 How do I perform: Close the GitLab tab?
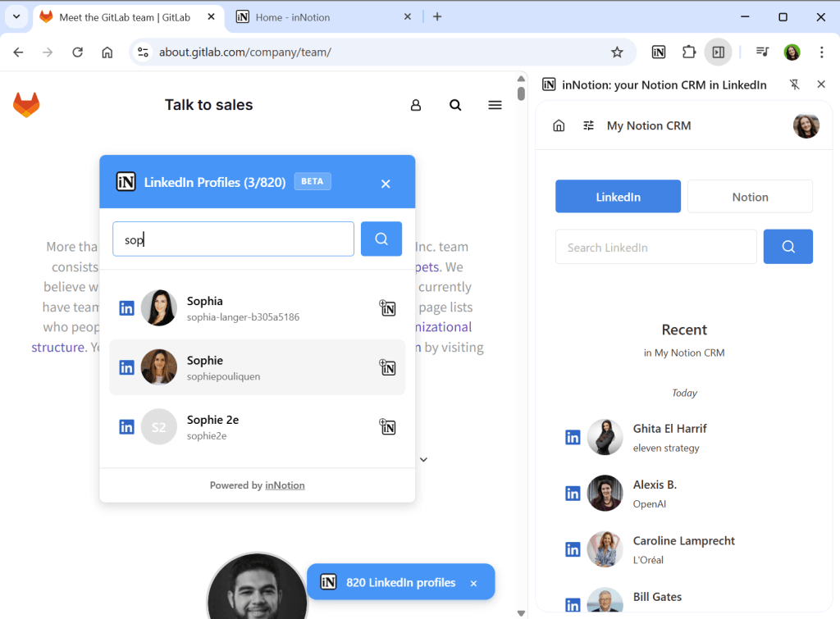pos(211,16)
